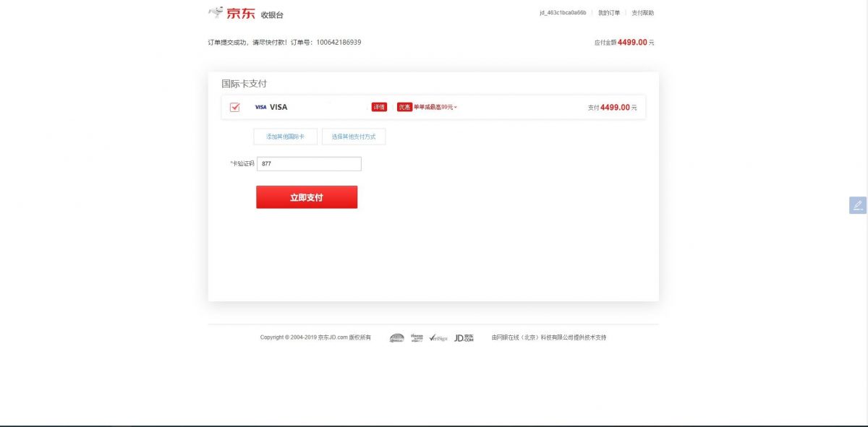
Task: Click the 收银台 title text
Action: [272, 14]
